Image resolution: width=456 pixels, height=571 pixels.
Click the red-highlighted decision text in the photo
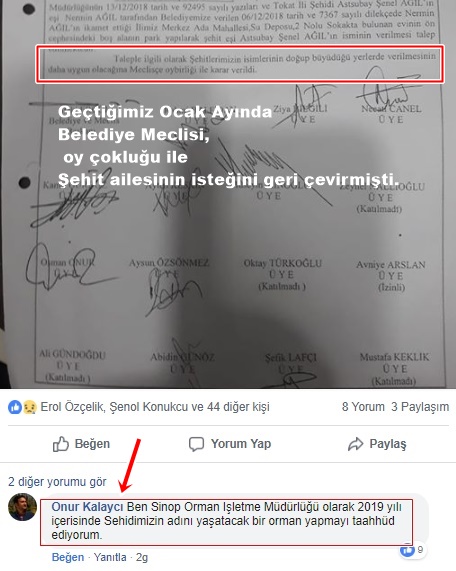pos(240,64)
